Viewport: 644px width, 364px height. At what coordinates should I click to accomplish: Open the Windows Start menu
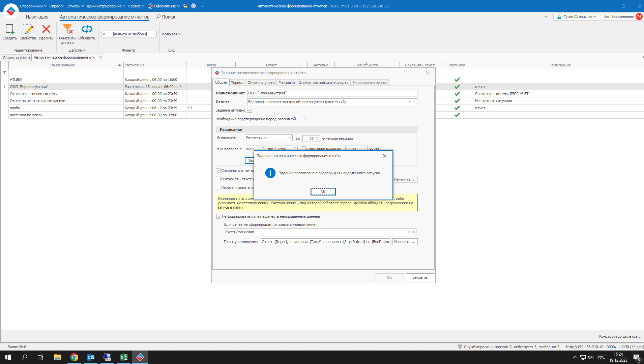pos(8,357)
